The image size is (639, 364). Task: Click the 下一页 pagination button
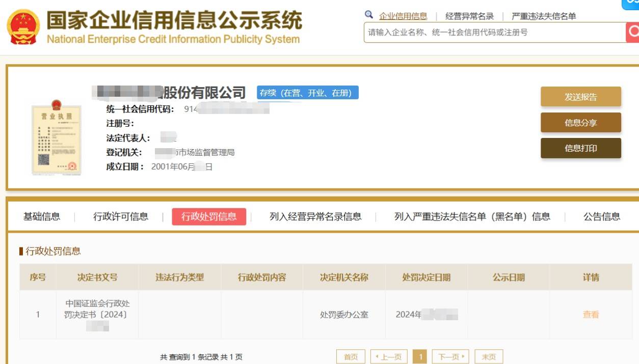coord(450,357)
